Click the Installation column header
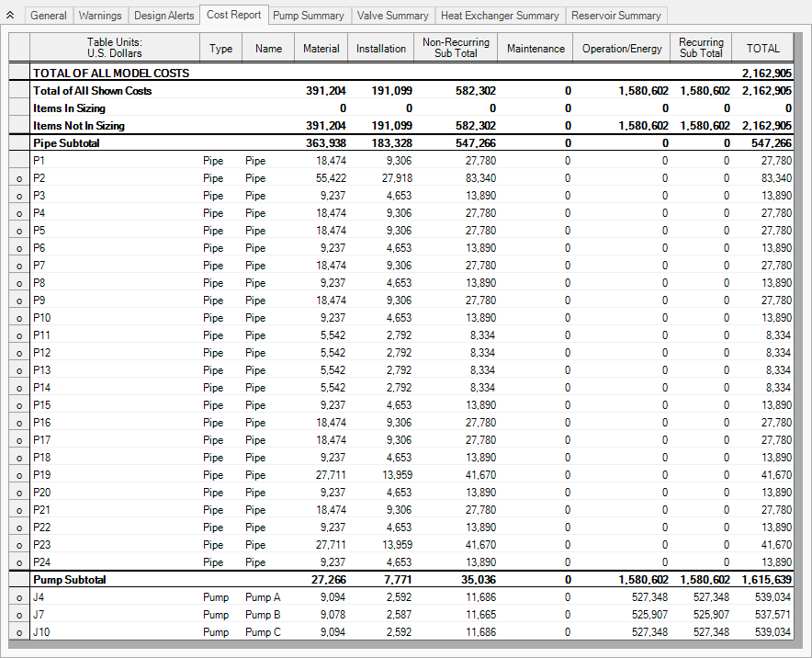This screenshot has height=658, width=812. [x=380, y=48]
